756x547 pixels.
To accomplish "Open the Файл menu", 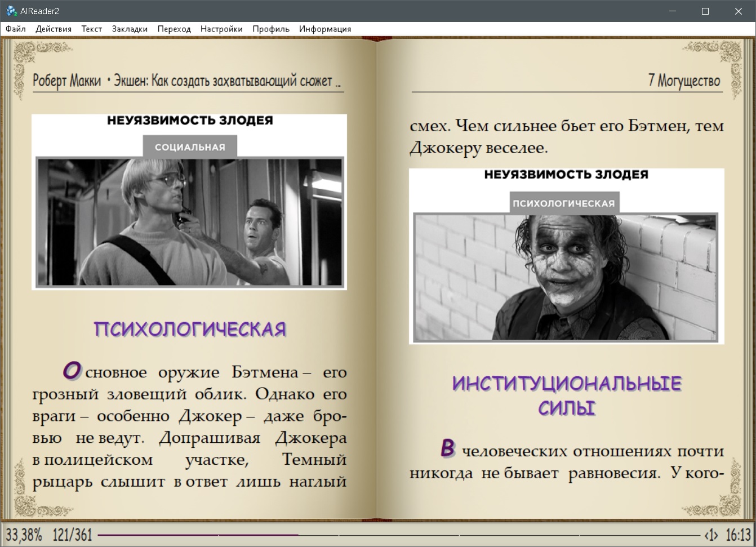I will [x=16, y=29].
